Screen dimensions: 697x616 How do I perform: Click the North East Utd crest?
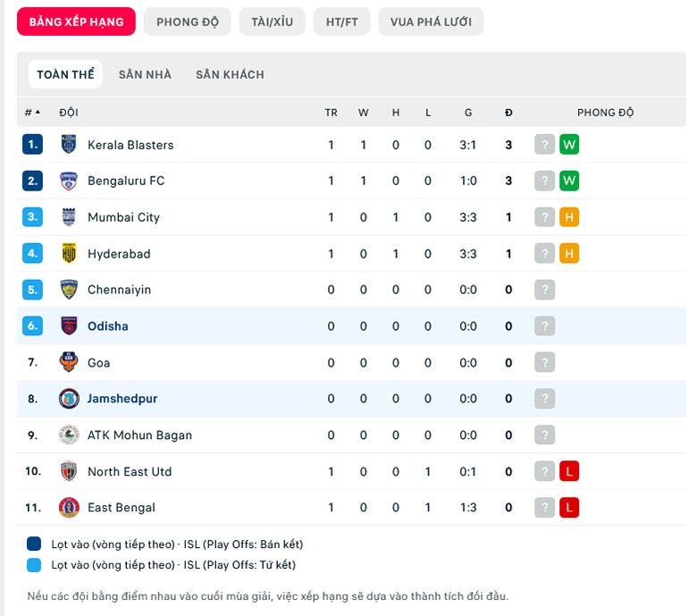(69, 471)
